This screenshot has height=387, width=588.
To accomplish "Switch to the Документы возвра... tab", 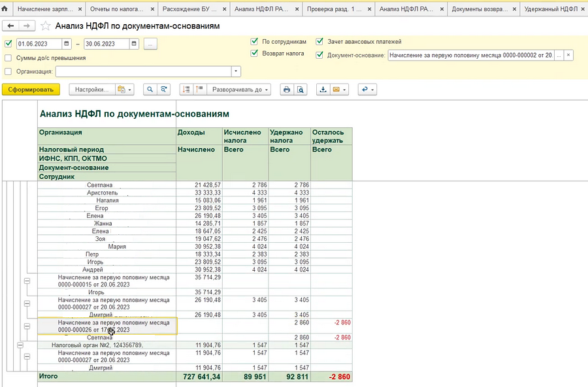I will click(479, 9).
